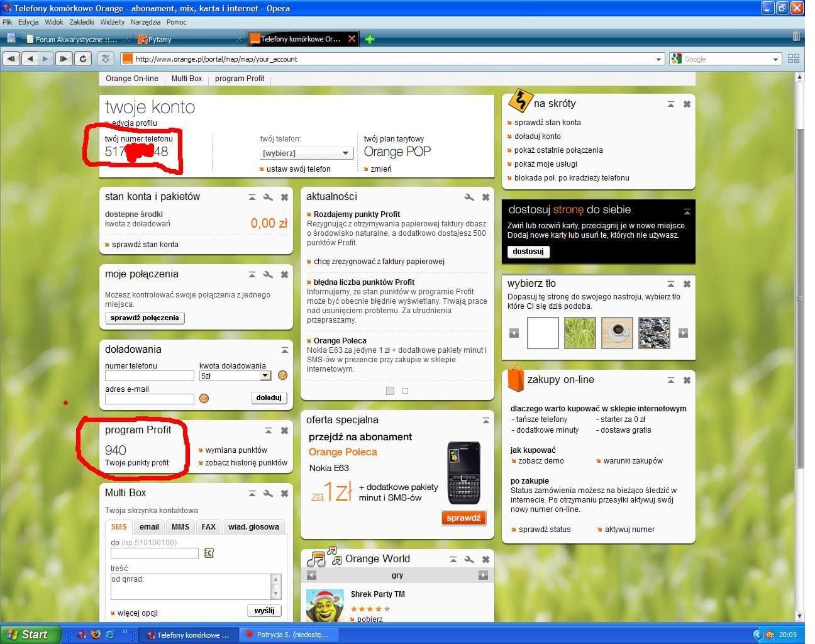Screen dimensions: 815x644
Task: Open the Narzędzia menu
Action: pyautogui.click(x=145, y=22)
